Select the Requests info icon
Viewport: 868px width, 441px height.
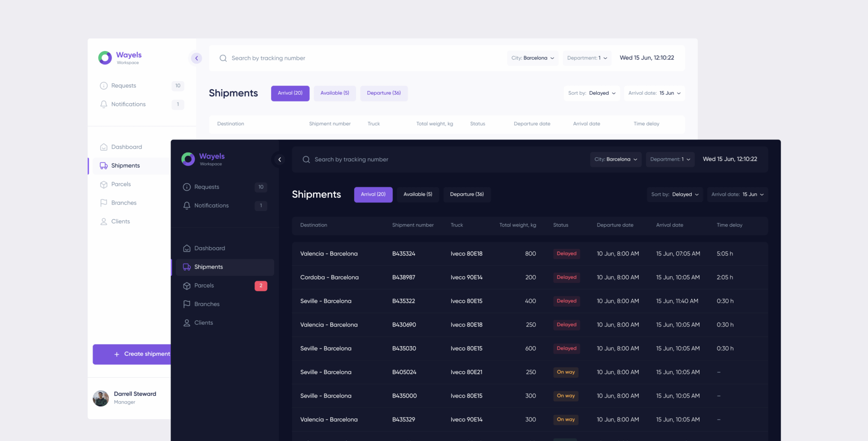coord(187,187)
